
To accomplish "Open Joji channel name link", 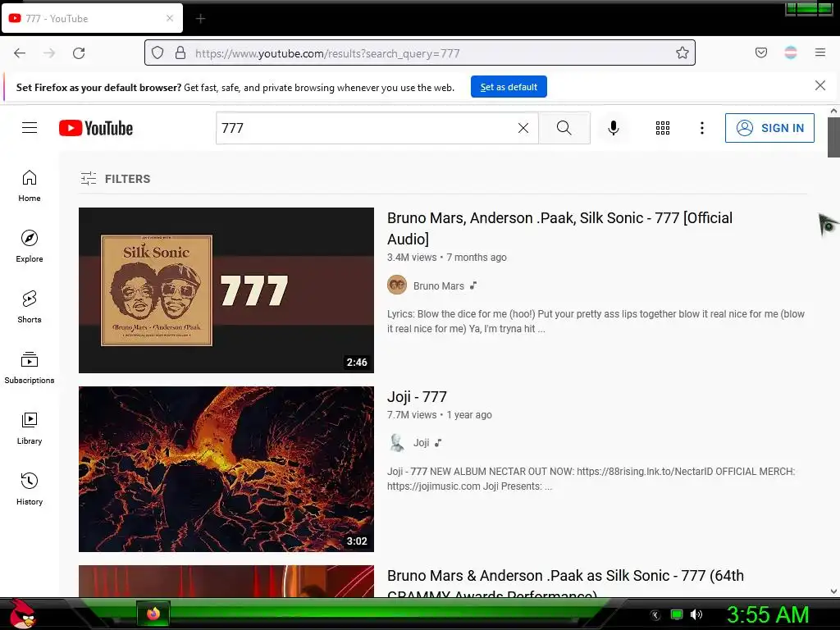I will [421, 443].
